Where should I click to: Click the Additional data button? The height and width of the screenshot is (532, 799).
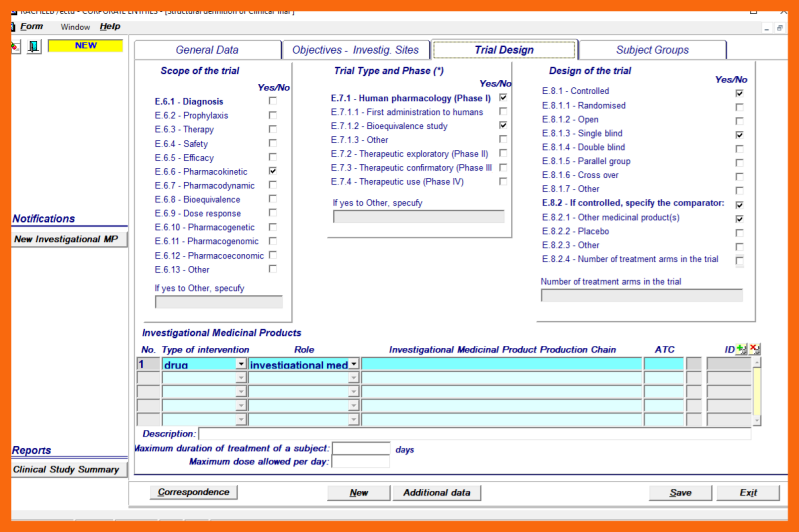[x=437, y=493]
